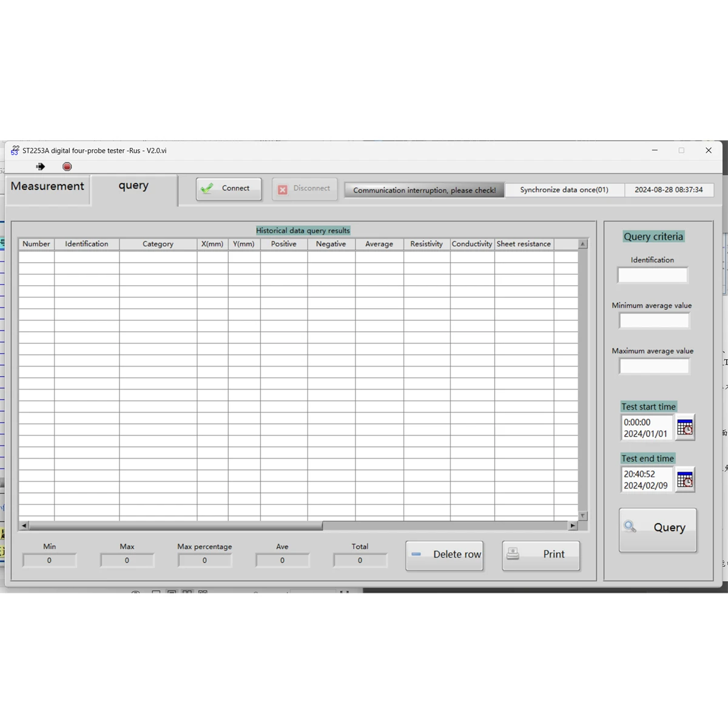
Task: Run the Query with magnifier button
Action: (x=658, y=530)
